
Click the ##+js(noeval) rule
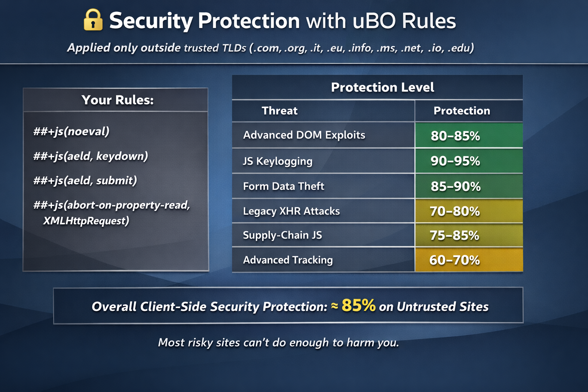pyautogui.click(x=71, y=131)
